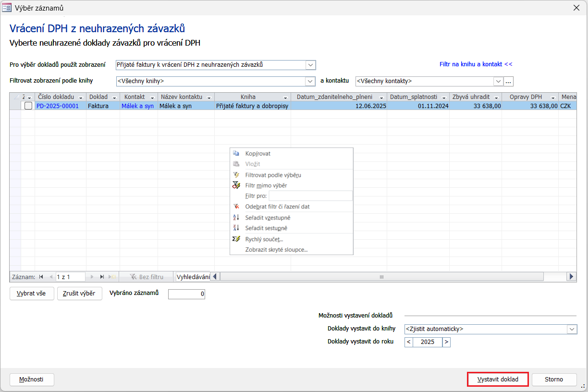Click the record number field 1 z 1
Viewport: 588px width, 392px height.
(70, 277)
